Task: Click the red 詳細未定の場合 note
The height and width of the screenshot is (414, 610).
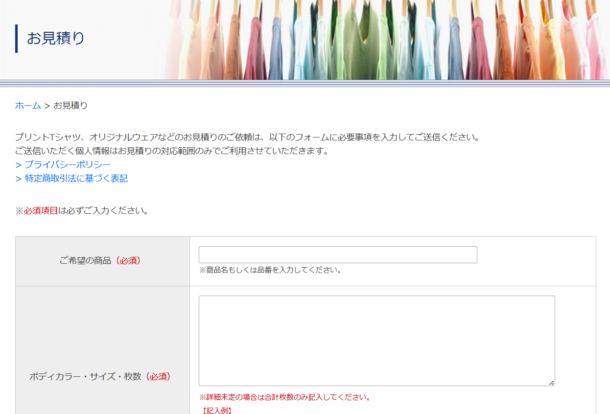Action: 285,397
